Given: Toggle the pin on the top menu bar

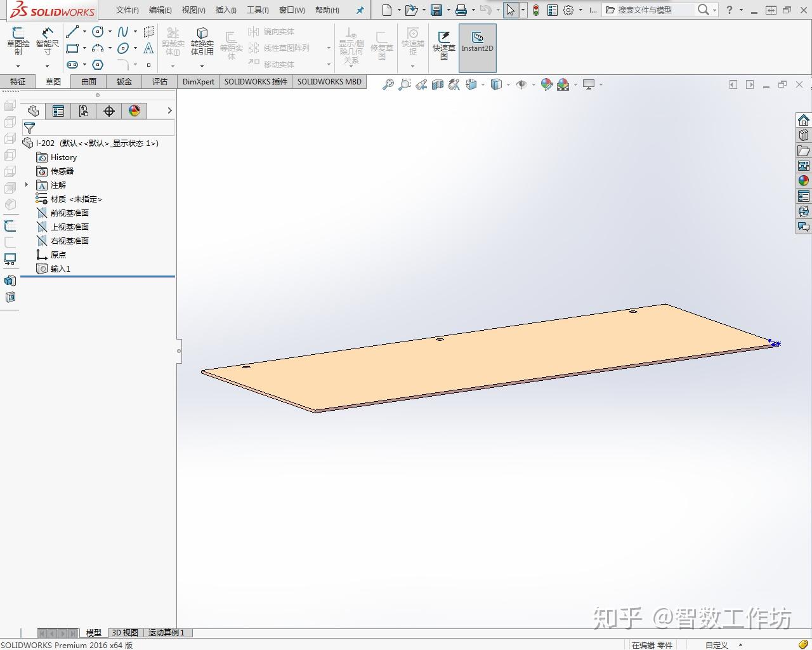Looking at the screenshot, I should click(x=360, y=10).
